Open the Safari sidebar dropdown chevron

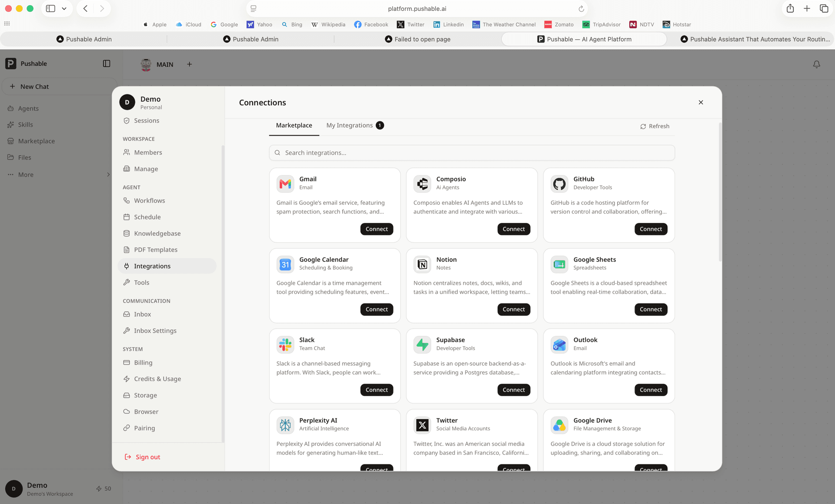pyautogui.click(x=64, y=9)
